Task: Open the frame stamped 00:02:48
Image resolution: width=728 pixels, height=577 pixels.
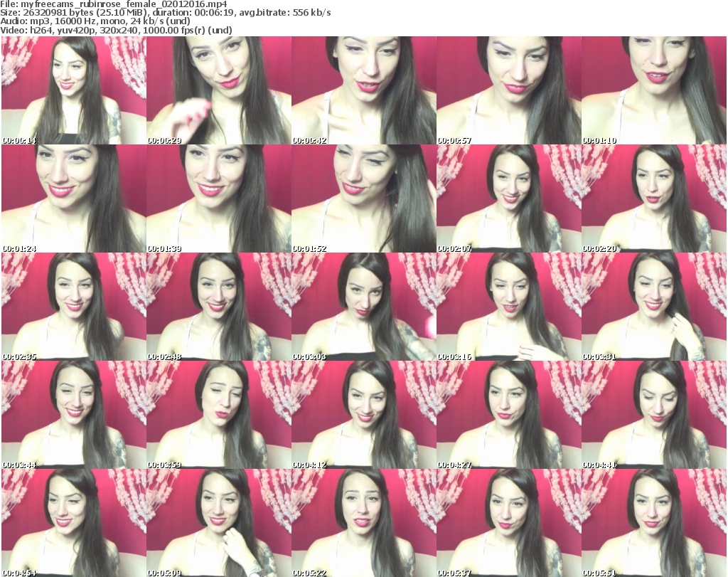Action: pyautogui.click(x=219, y=307)
